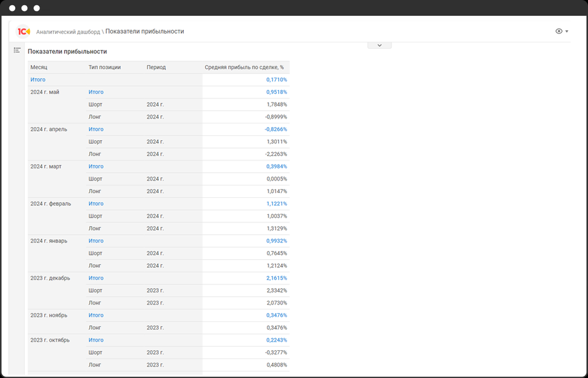Go to the Аналитический дашборд breadcrumb
The width and height of the screenshot is (588, 378).
click(x=68, y=32)
